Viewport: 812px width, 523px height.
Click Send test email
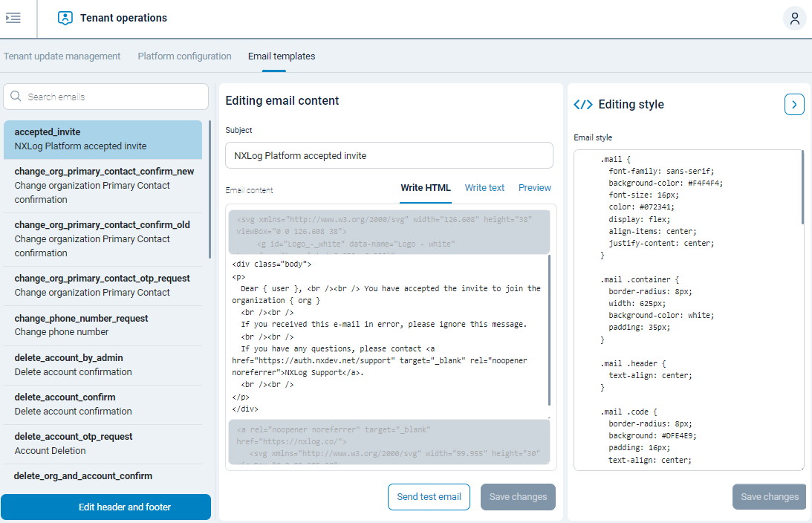429,496
